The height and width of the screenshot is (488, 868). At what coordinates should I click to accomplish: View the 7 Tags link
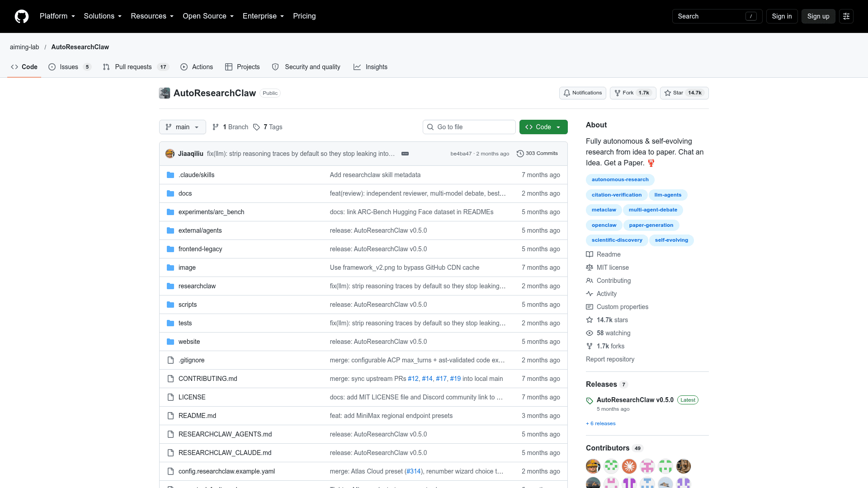pos(268,127)
